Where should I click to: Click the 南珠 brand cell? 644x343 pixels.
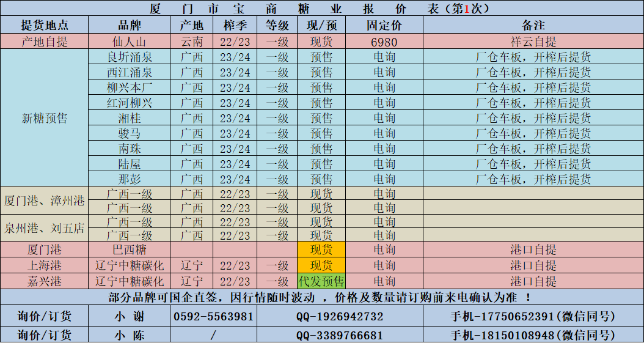[129, 149]
